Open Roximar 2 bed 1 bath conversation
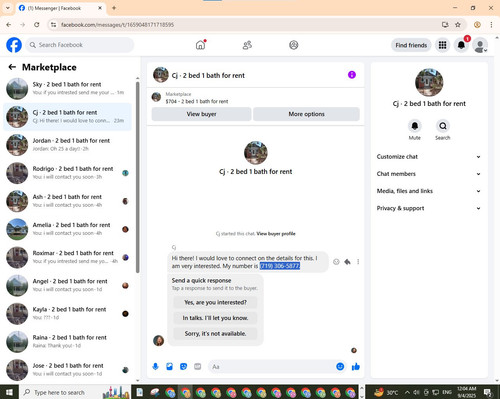Image resolution: width=500 pixels, height=399 pixels. [x=67, y=257]
